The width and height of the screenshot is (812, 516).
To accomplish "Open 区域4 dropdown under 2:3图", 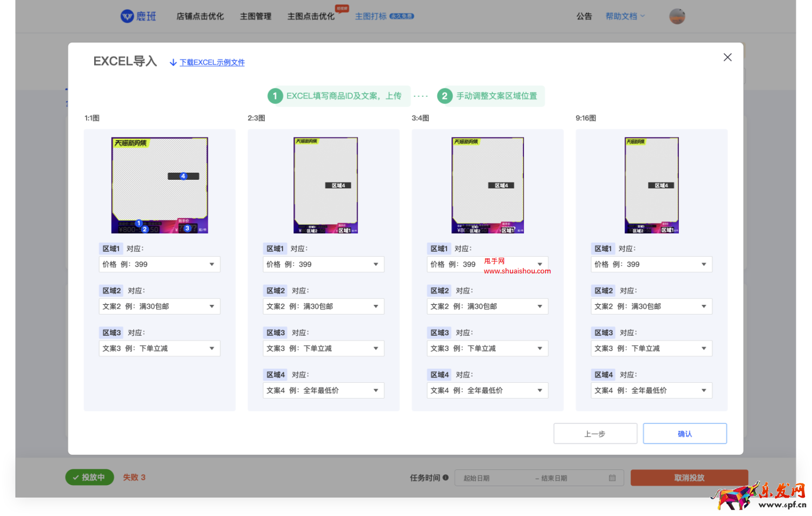I will pos(323,390).
